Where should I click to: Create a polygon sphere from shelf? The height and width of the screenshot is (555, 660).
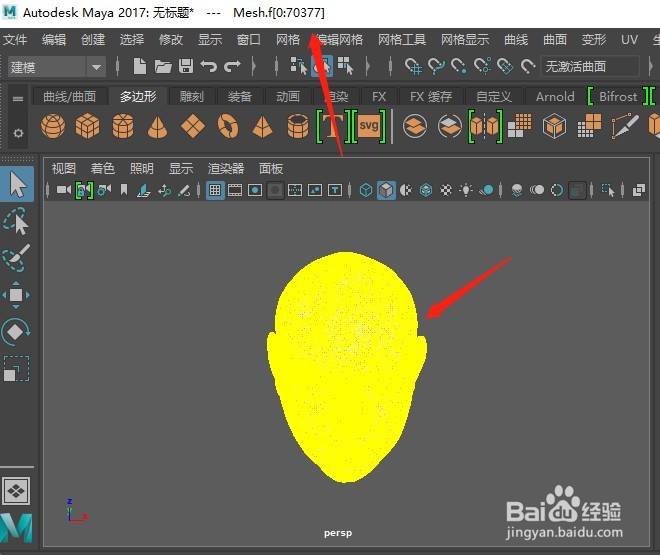click(x=53, y=126)
